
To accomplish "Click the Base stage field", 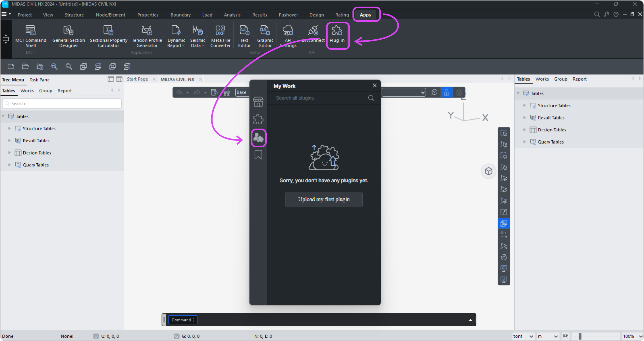I will 242,92.
